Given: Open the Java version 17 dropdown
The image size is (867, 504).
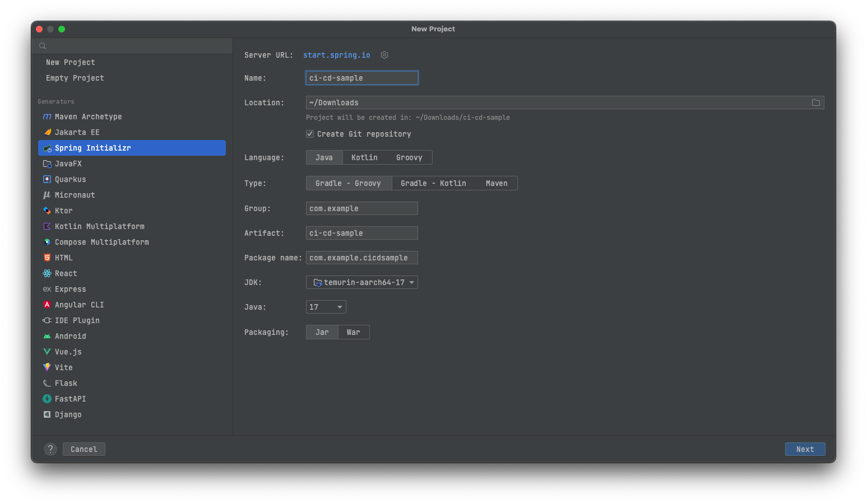Looking at the screenshot, I should coord(326,307).
